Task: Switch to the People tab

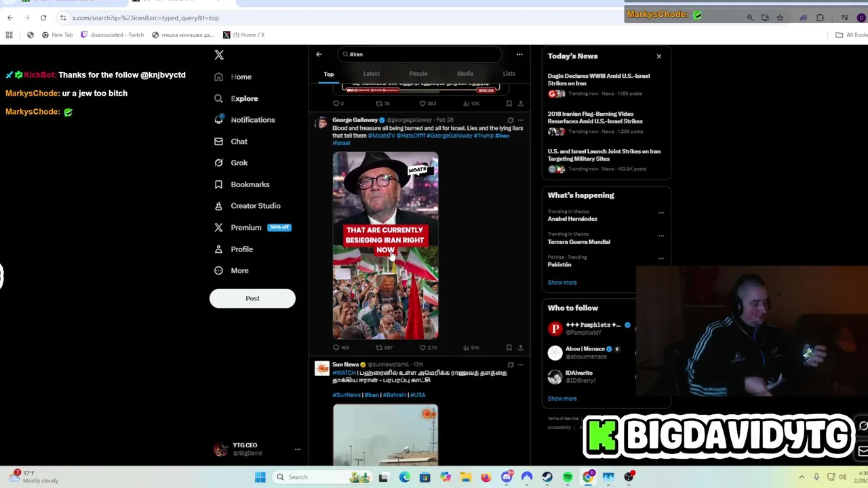Action: (418, 73)
